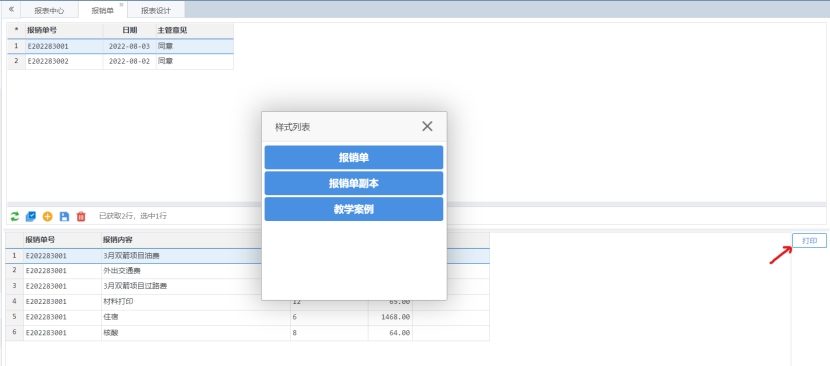Image resolution: width=830 pixels, height=366 pixels.
Task: Select the 核酸 cell
Action: (196, 333)
